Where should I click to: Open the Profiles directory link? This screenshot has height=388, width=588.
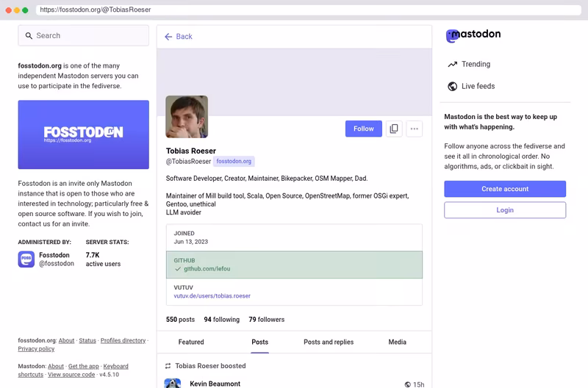(123, 340)
